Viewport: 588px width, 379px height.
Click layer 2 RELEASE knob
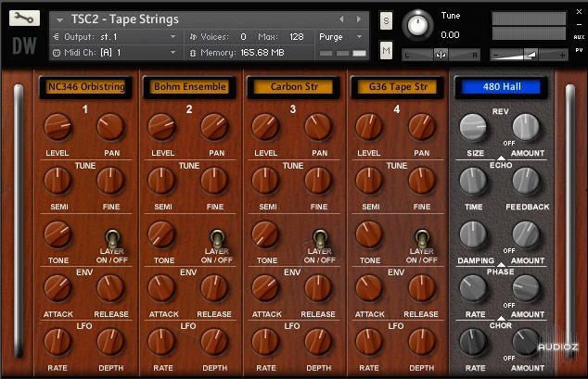(x=214, y=288)
